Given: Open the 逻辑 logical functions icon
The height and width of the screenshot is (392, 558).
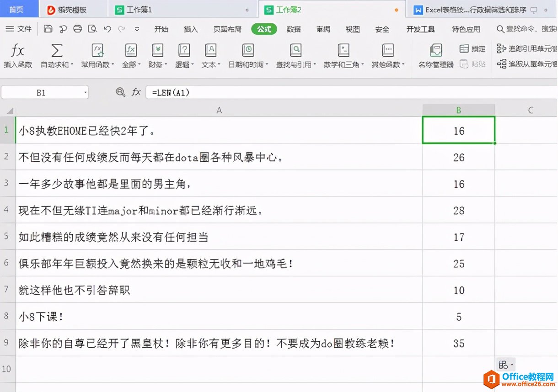Looking at the screenshot, I should (x=184, y=50).
